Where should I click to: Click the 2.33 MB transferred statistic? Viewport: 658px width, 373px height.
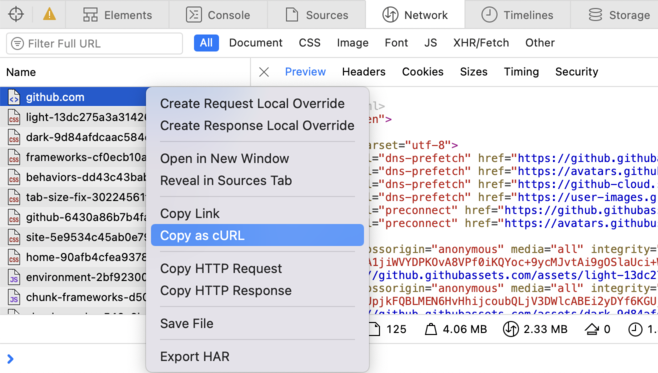coord(535,329)
